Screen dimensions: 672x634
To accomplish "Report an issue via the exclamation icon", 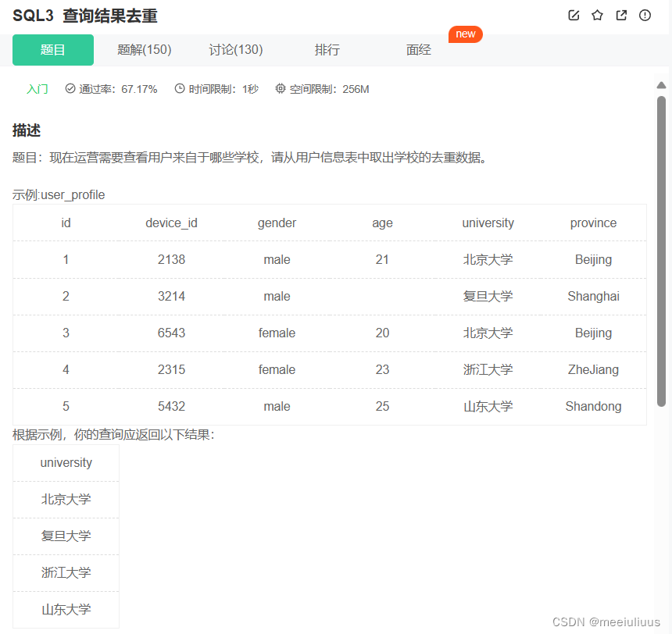I will point(644,15).
